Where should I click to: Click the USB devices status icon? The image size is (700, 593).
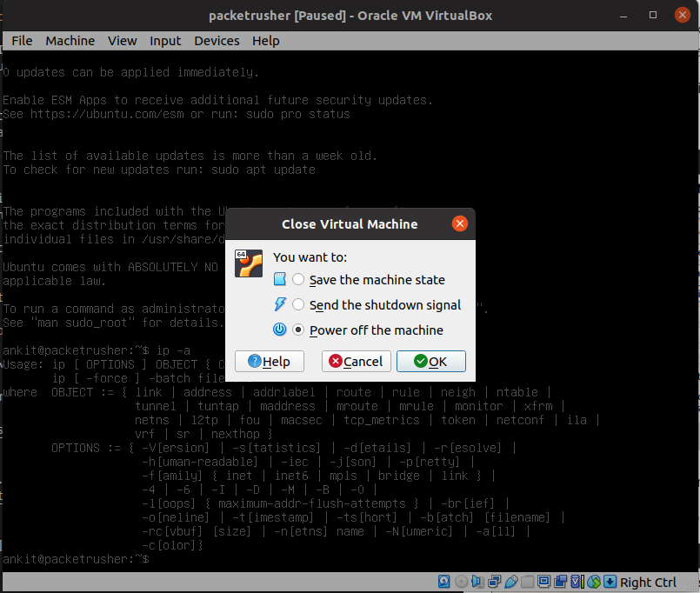click(511, 582)
